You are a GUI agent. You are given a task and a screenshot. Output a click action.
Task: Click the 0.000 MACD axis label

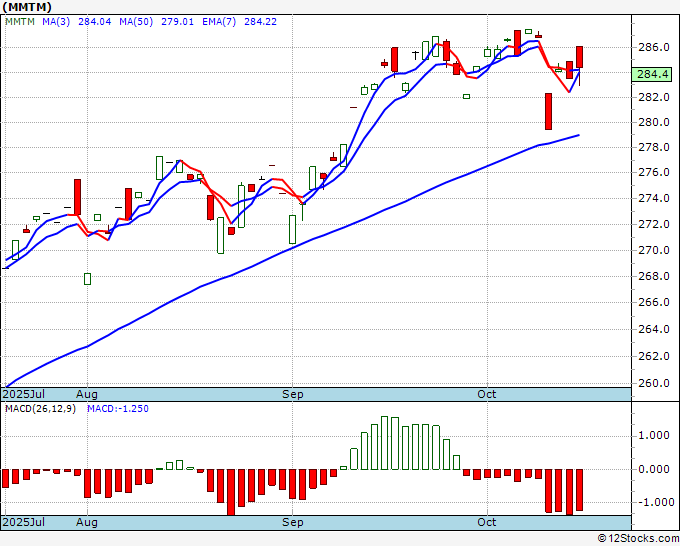click(654, 469)
